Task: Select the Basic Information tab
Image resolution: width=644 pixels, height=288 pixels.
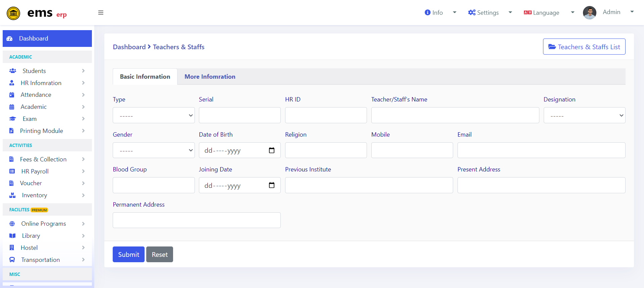Action: [145, 77]
